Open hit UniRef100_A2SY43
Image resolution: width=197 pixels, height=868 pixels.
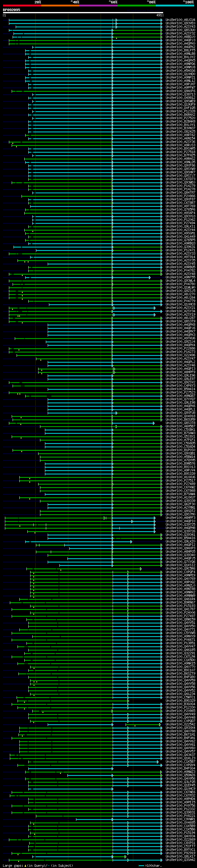[x=180, y=26]
